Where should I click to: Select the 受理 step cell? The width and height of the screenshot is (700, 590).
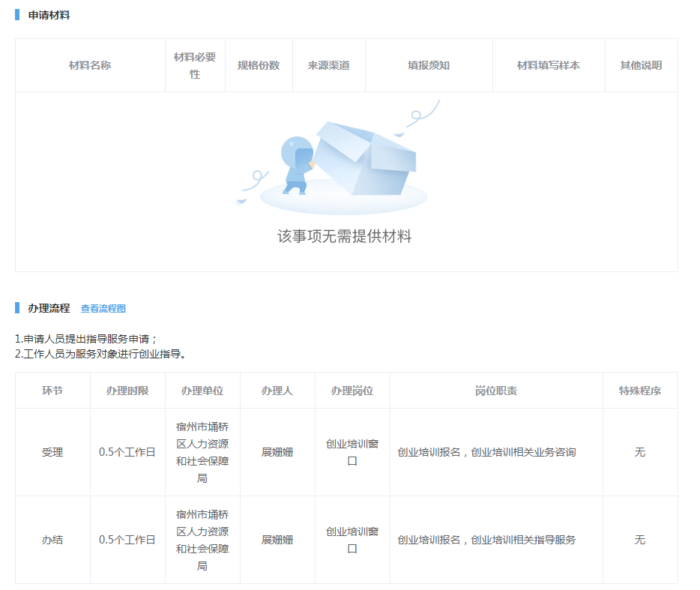(52, 452)
